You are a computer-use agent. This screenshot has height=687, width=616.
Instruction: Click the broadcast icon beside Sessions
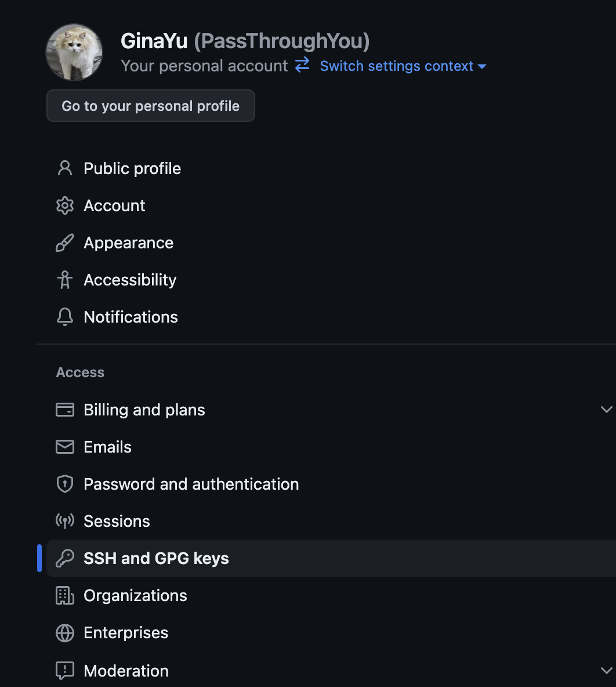(65, 521)
